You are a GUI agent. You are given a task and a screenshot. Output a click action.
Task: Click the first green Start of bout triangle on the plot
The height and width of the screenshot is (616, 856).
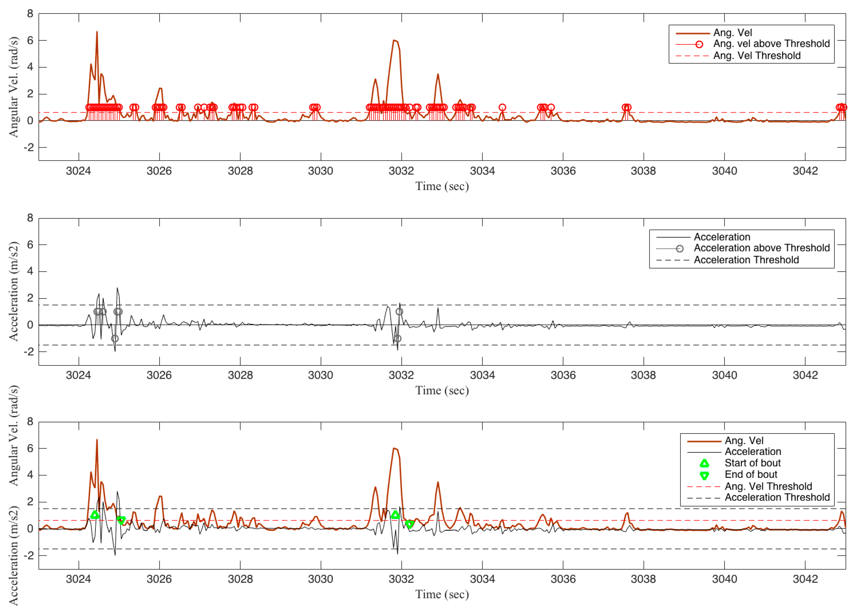pos(95,515)
